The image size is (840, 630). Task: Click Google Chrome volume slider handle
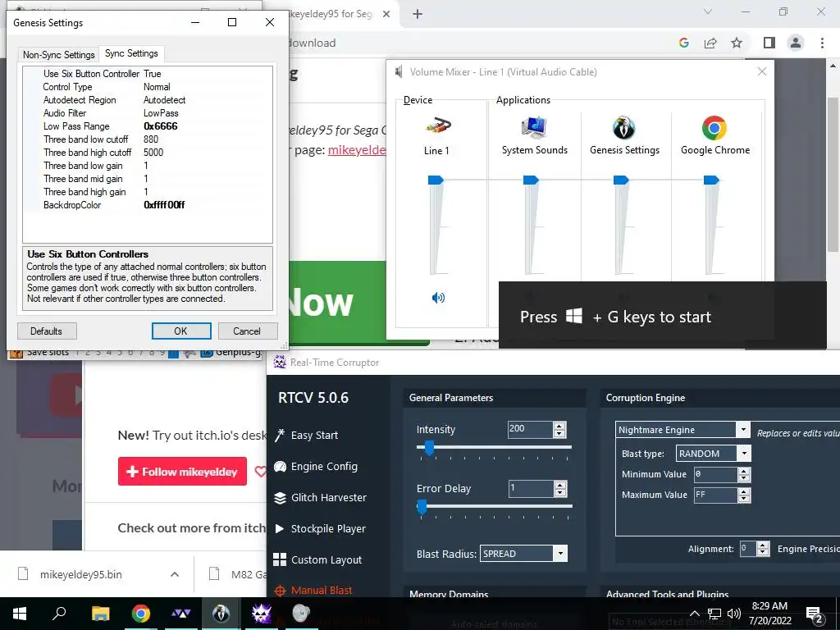[x=711, y=180]
